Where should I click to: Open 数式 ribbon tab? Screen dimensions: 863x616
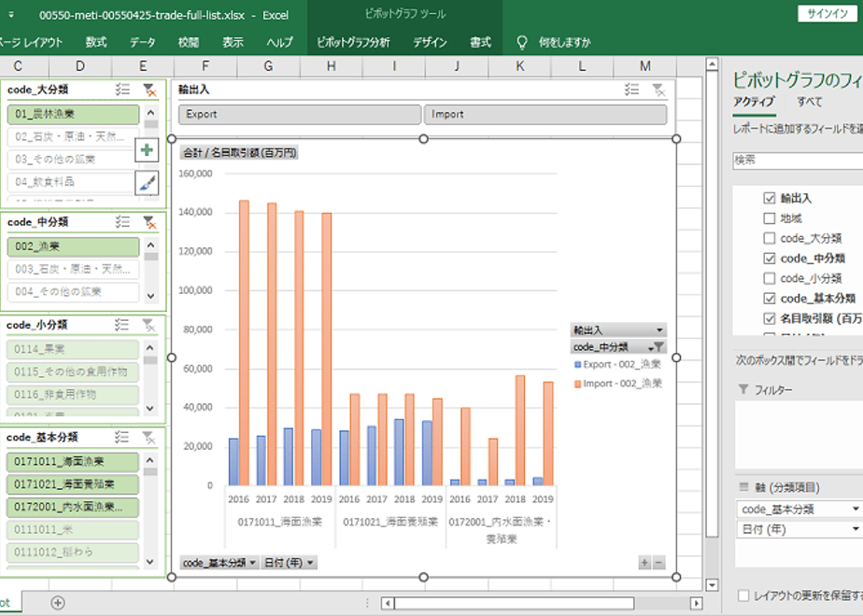[x=96, y=42]
